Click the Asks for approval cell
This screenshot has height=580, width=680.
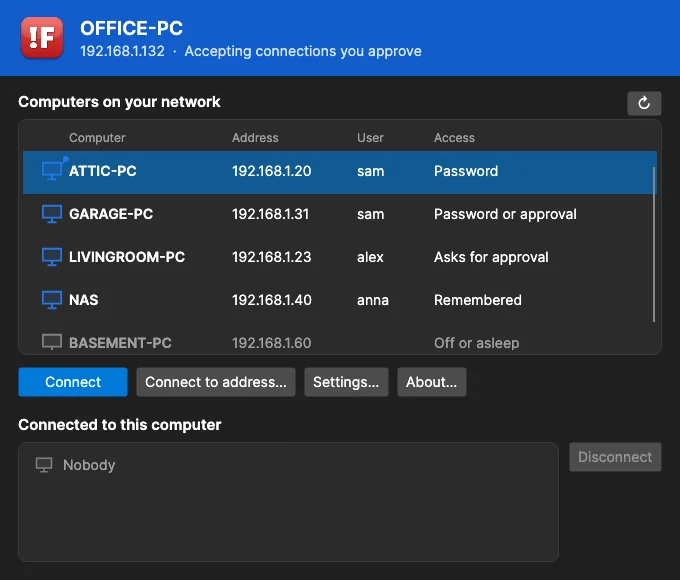pos(491,257)
